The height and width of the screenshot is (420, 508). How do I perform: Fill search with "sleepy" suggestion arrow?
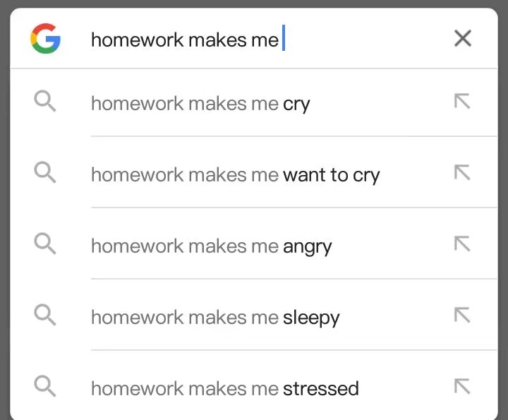(462, 316)
